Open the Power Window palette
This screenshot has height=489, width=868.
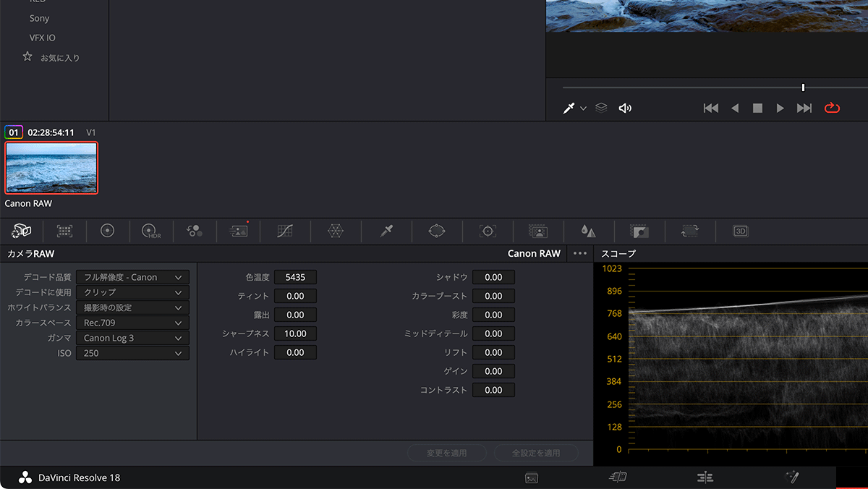436,231
